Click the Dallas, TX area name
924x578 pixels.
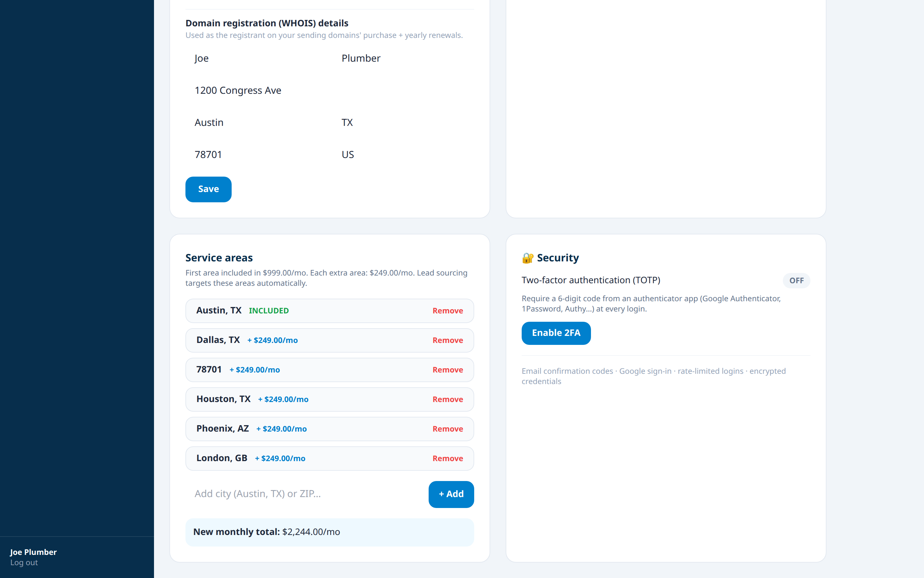coord(218,340)
